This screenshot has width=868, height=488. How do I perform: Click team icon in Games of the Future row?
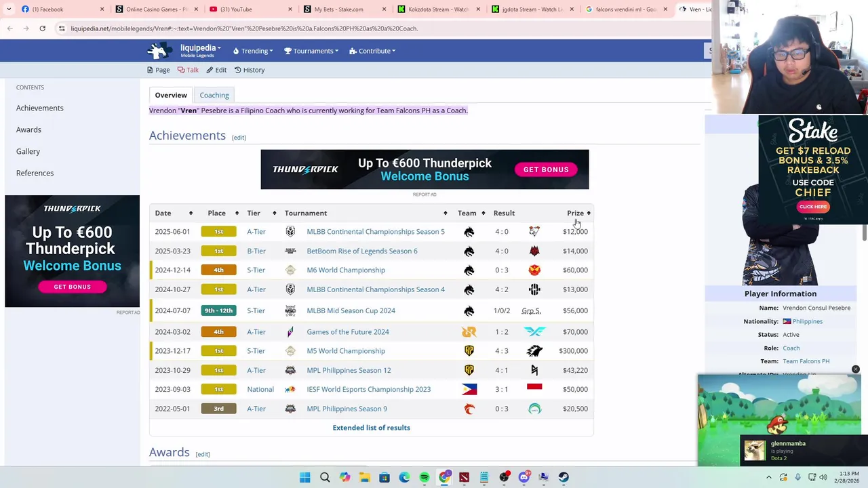point(469,332)
